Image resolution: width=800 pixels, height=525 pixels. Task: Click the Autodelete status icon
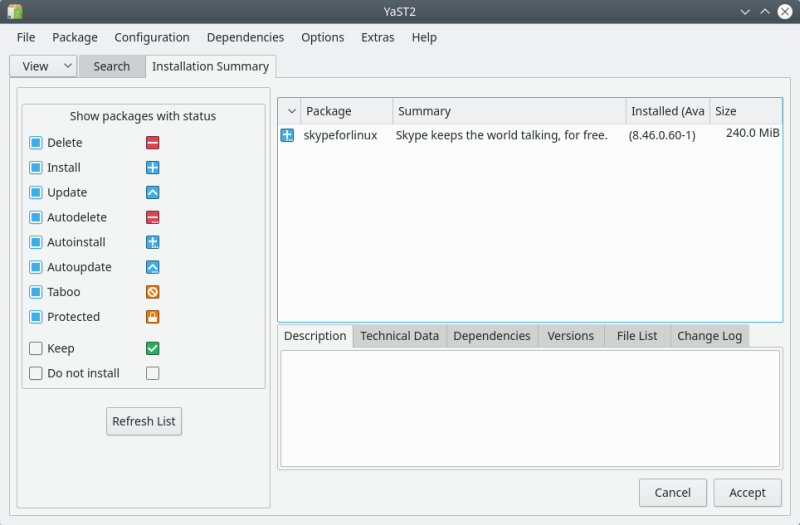(153, 217)
